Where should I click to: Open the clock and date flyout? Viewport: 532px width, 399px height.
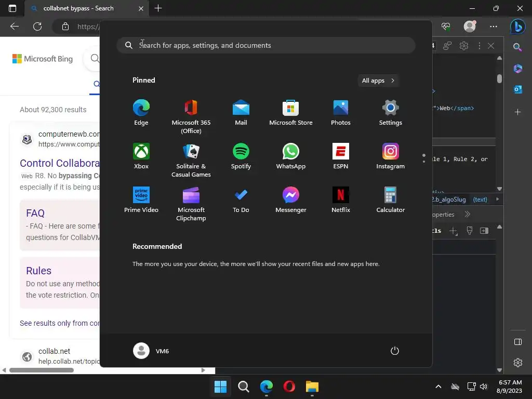[510, 387]
